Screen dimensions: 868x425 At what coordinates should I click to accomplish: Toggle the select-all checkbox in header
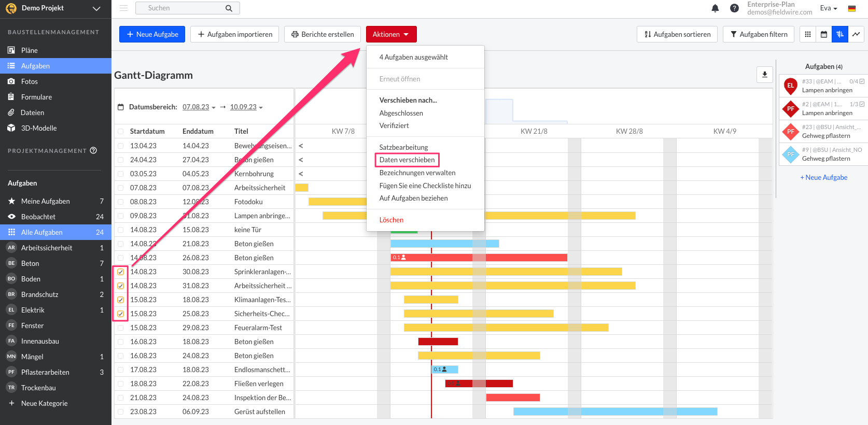point(120,132)
